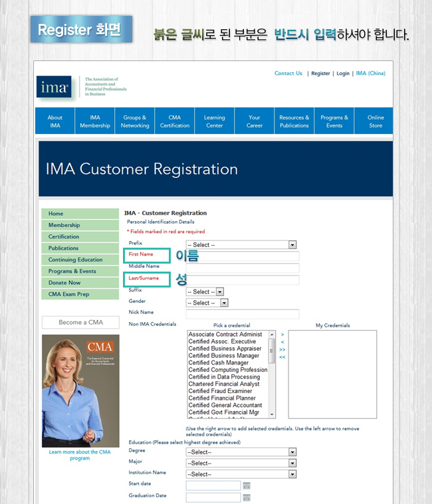Open the Major dropdown

point(241,463)
